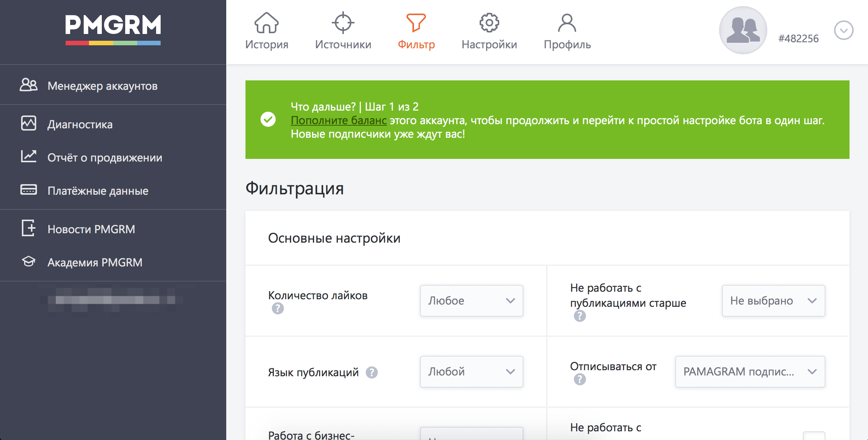Click the History house icon

(266, 23)
